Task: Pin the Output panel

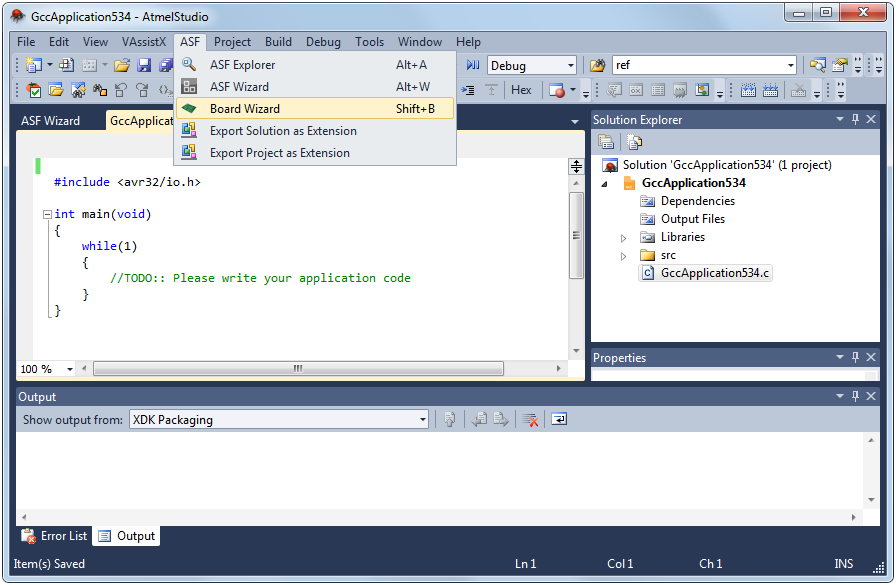Action: [855, 396]
